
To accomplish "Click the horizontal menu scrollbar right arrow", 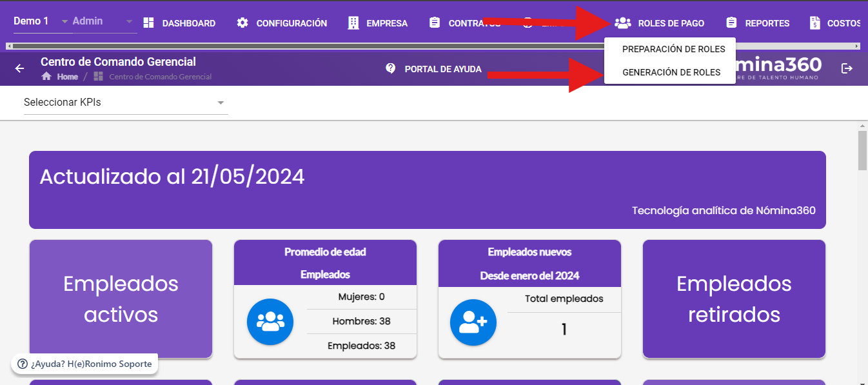I will tap(857, 46).
